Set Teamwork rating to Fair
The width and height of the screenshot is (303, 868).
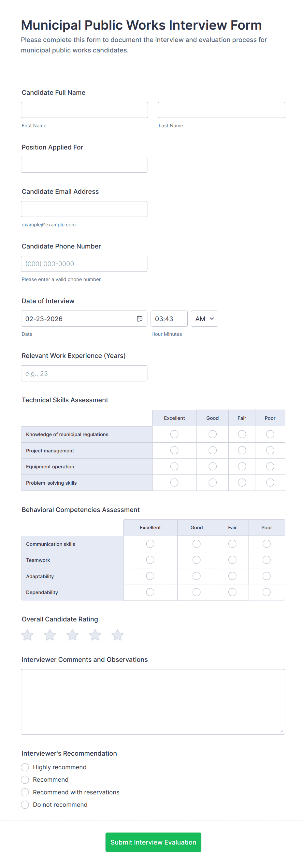tap(232, 560)
